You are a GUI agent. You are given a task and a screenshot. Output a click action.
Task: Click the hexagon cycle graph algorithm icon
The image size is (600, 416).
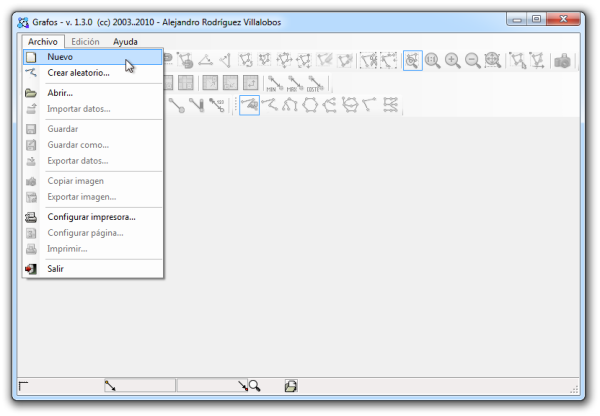point(310,105)
